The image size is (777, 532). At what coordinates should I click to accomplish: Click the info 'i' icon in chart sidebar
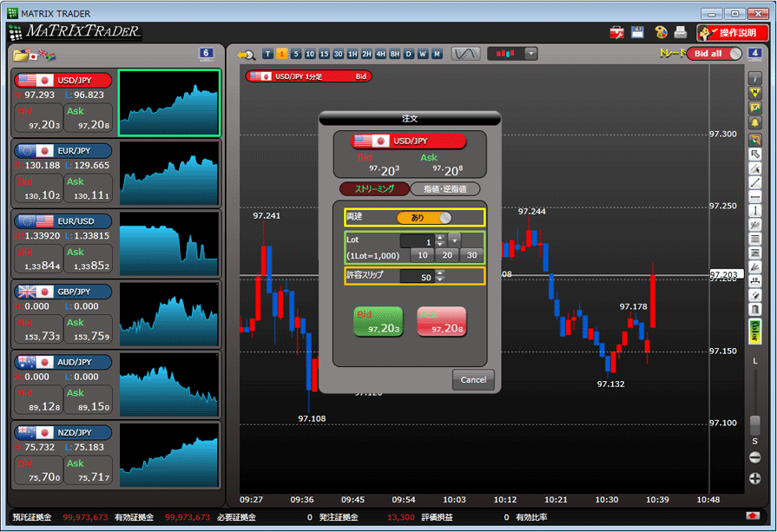754,78
